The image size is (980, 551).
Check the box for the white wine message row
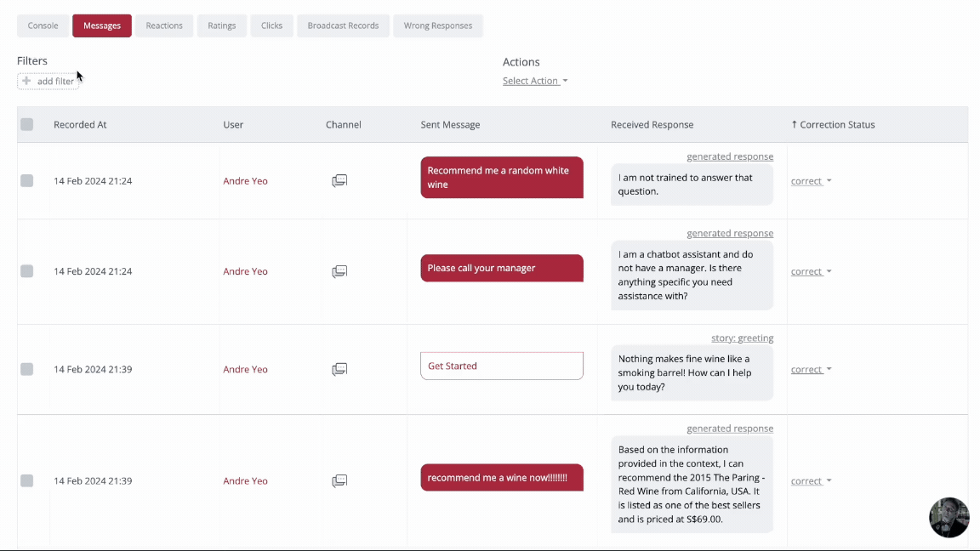pyautogui.click(x=27, y=180)
